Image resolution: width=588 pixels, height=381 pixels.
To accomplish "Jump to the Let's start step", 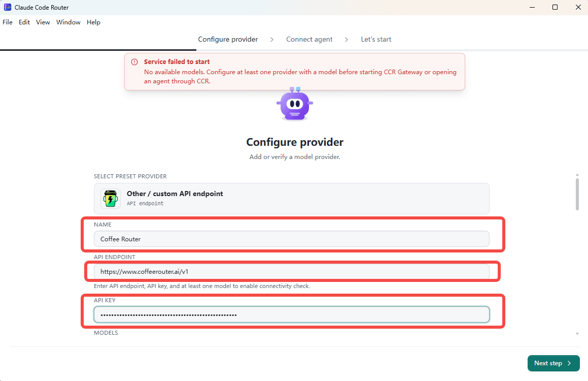I will coord(376,40).
